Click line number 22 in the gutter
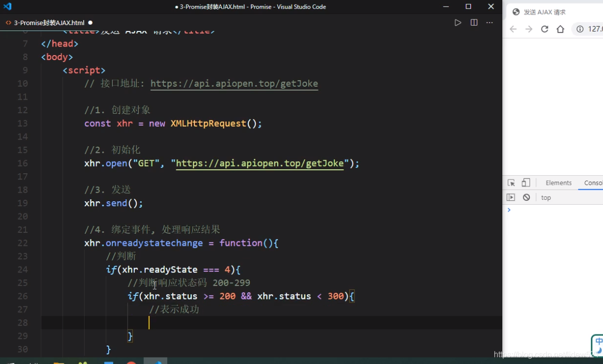Viewport: 603px width, 364px height. point(23,243)
